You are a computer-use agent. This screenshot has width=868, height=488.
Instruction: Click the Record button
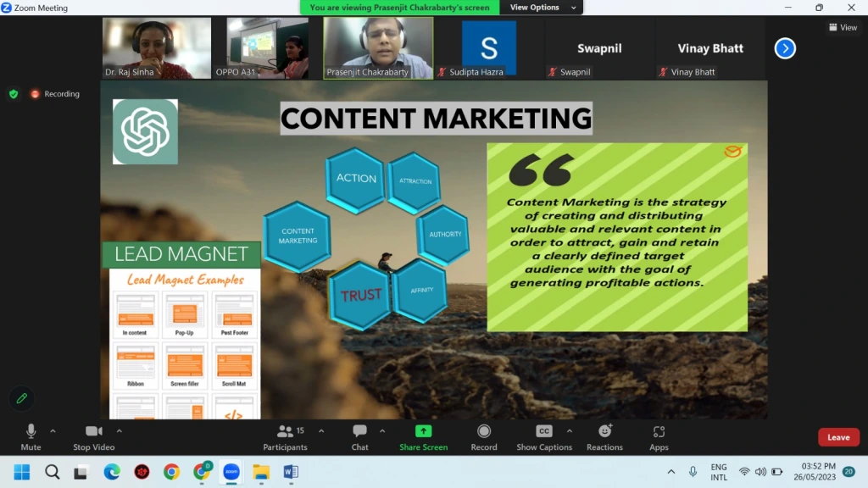coord(484,436)
